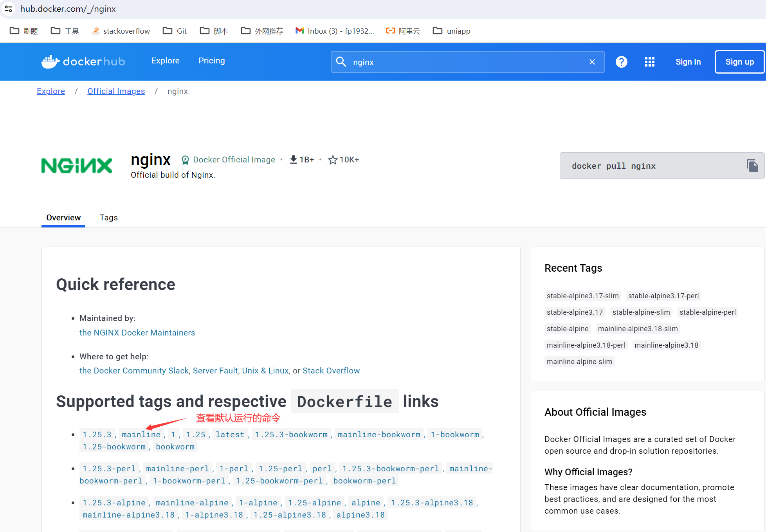
Task: Open the apps grid menu icon
Action: point(650,62)
